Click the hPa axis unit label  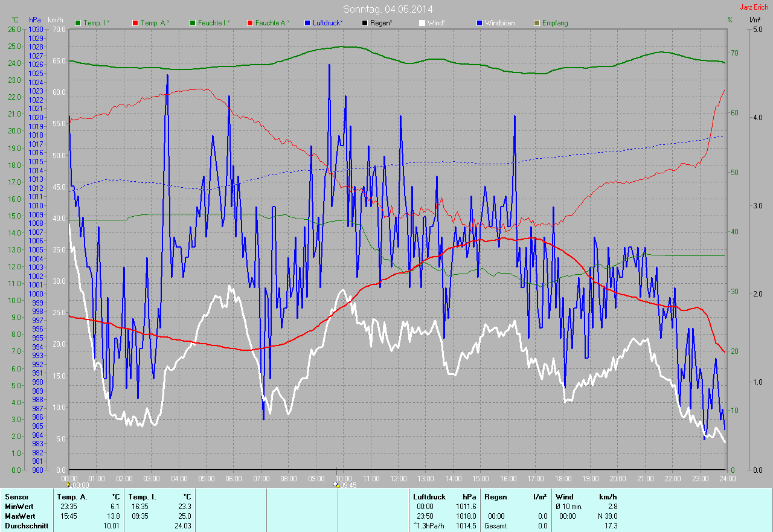[34, 20]
